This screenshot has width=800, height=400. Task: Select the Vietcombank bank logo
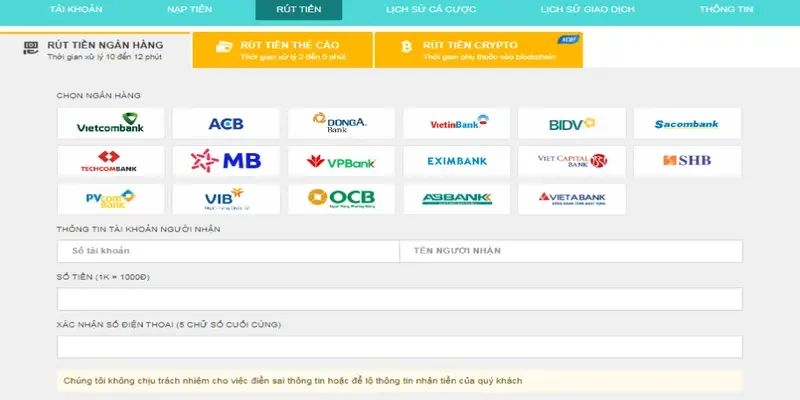(x=111, y=123)
